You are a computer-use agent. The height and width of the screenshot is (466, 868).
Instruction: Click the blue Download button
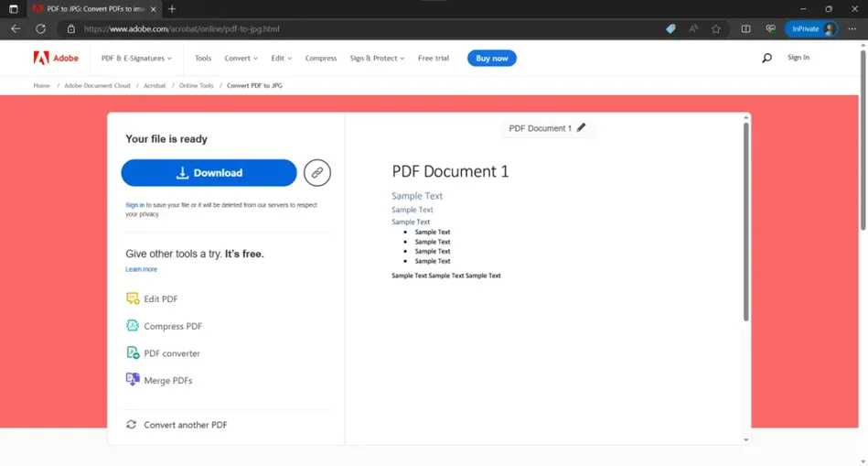click(x=209, y=173)
